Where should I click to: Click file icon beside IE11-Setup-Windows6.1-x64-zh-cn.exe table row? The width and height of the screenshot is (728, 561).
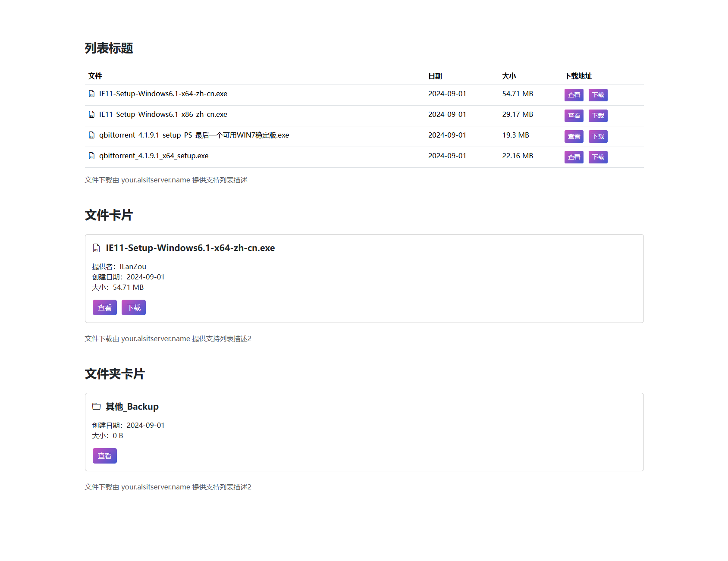(91, 94)
